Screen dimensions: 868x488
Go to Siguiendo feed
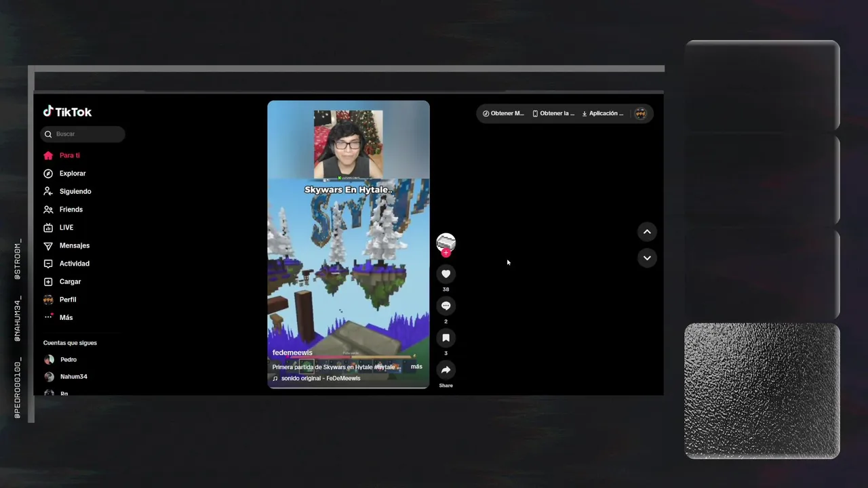pyautogui.click(x=75, y=191)
